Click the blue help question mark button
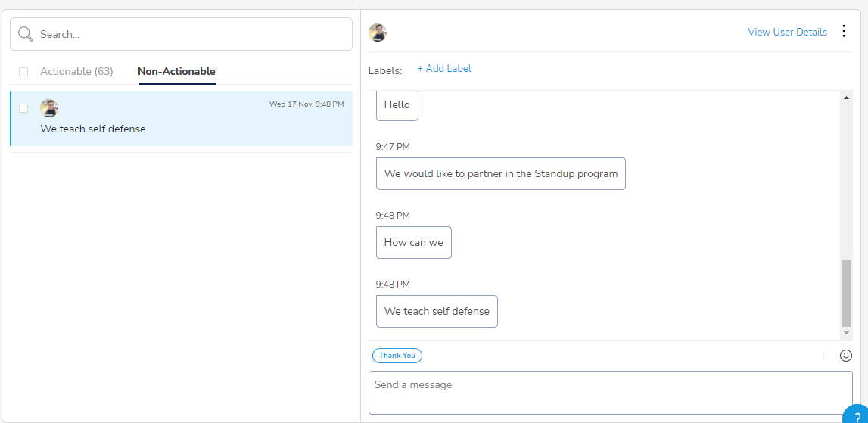The height and width of the screenshot is (423, 868). [x=857, y=415]
